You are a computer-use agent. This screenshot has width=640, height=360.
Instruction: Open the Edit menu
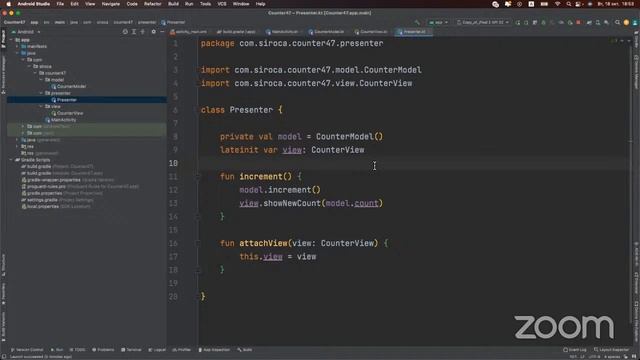74,4
